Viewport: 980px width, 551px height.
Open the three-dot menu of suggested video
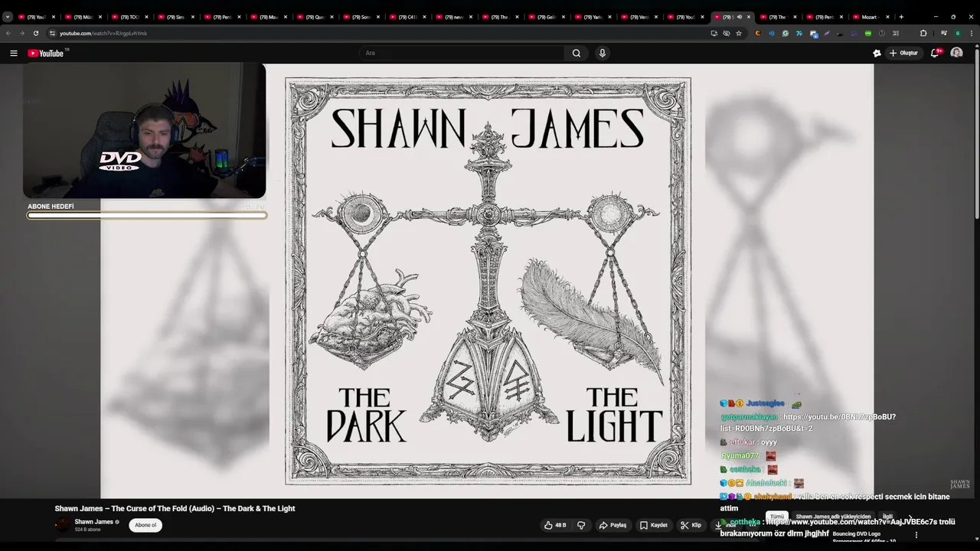pos(916,535)
